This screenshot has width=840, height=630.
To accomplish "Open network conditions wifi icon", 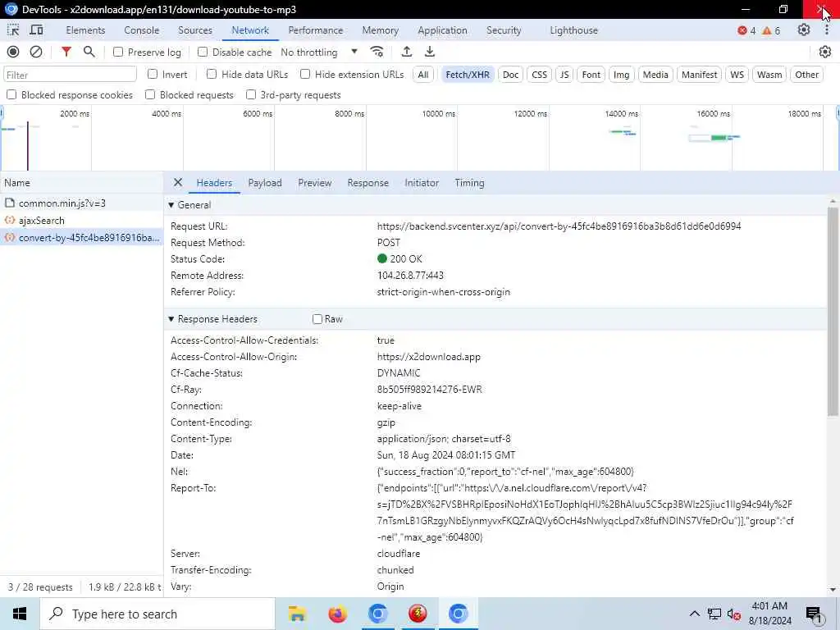I will click(x=377, y=52).
